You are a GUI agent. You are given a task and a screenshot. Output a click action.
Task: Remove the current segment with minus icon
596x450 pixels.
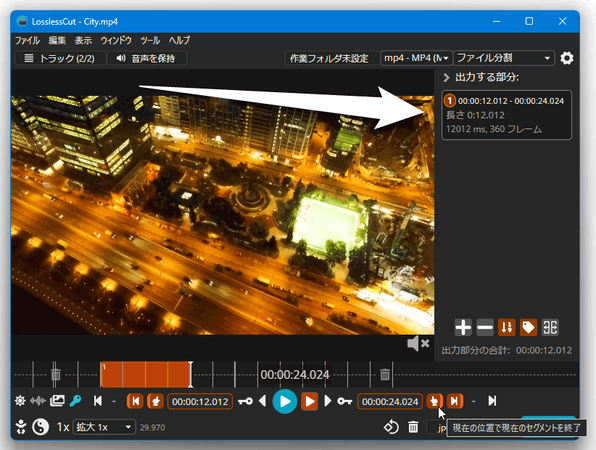pos(485,327)
